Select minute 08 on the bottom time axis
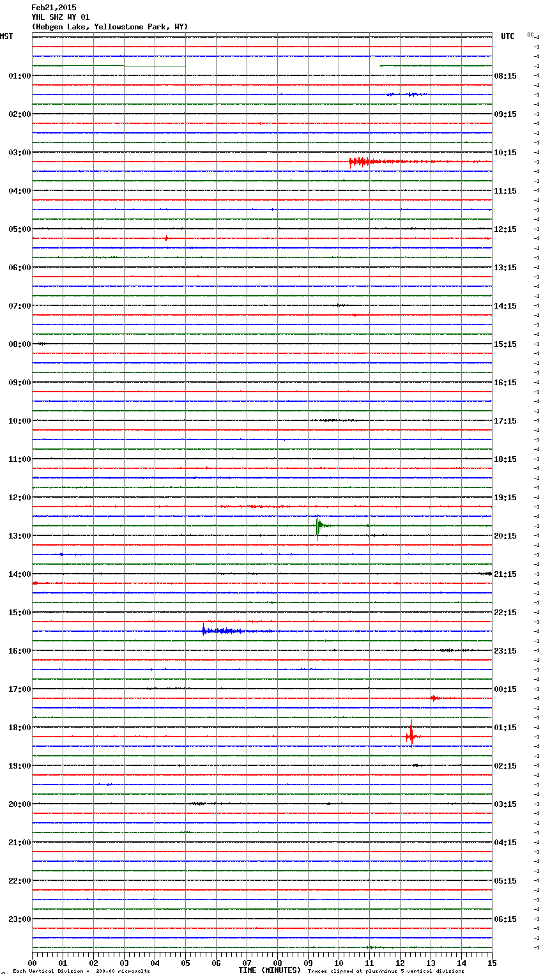The height and width of the screenshot is (980, 543). [277, 963]
